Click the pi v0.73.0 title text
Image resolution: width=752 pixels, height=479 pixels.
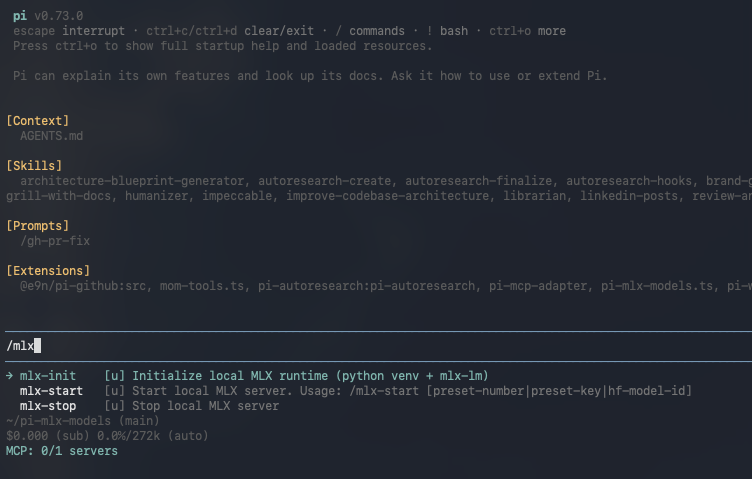pyautogui.click(x=48, y=16)
